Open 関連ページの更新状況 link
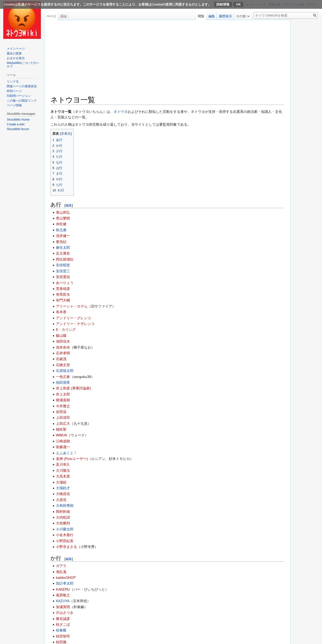The width and height of the screenshot is (322, 644). [x=22, y=86]
